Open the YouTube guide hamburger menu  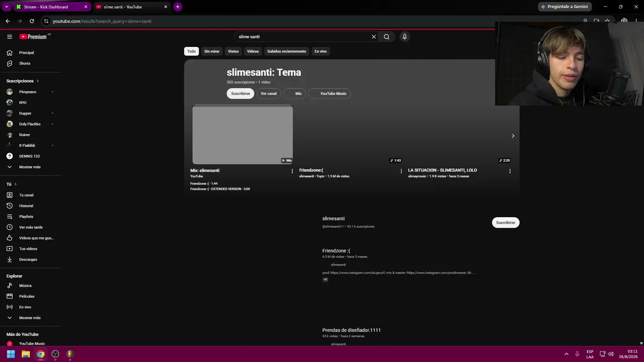coord(10,37)
